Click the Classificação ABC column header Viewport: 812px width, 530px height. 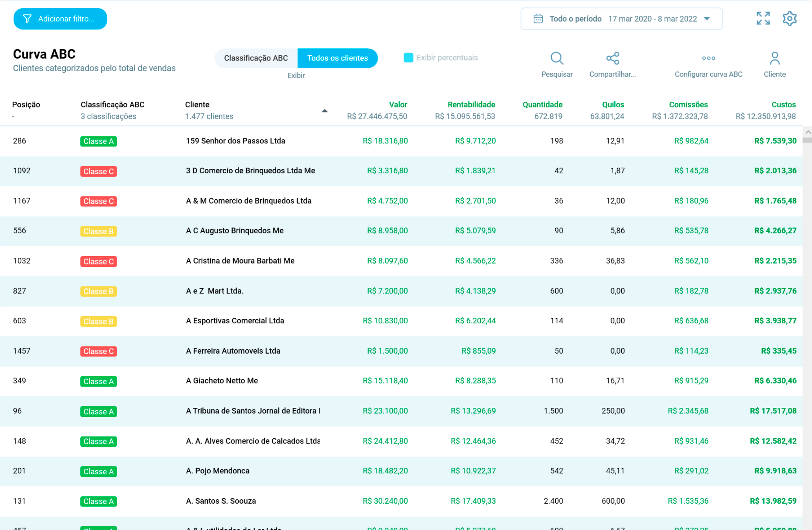click(112, 105)
